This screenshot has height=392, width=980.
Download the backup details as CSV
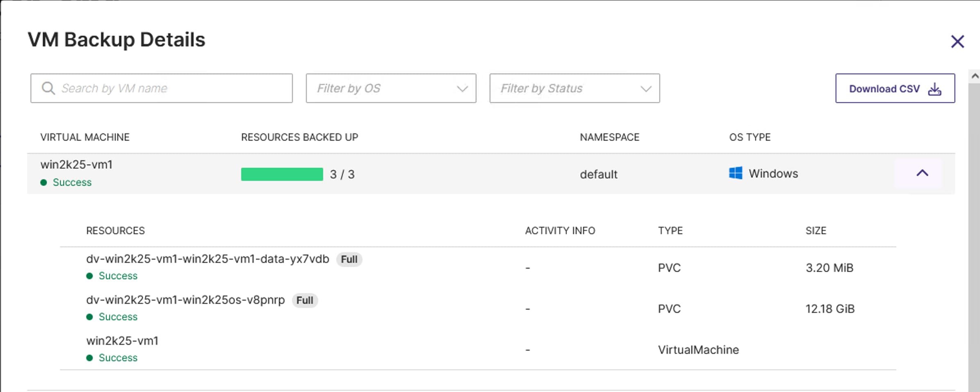point(895,88)
